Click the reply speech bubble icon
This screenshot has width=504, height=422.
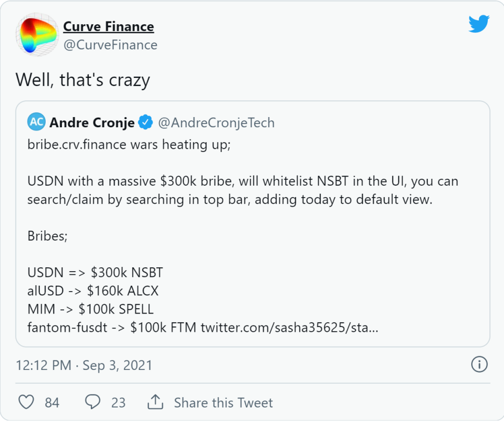click(92, 402)
